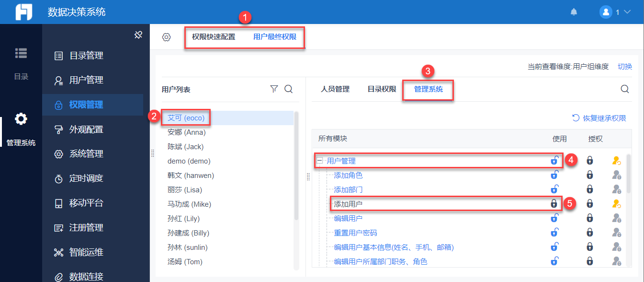The height and width of the screenshot is (282, 644).
Task: Open the 目录 sidebar icon
Action: coord(21,53)
